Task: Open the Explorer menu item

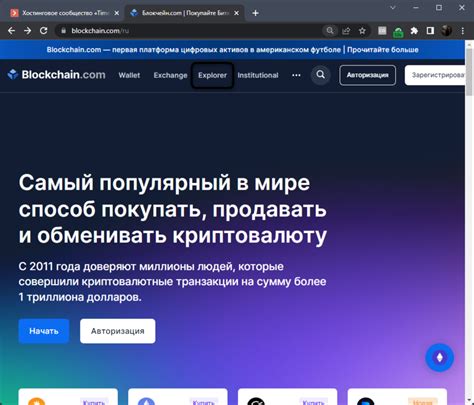Action: tap(212, 75)
